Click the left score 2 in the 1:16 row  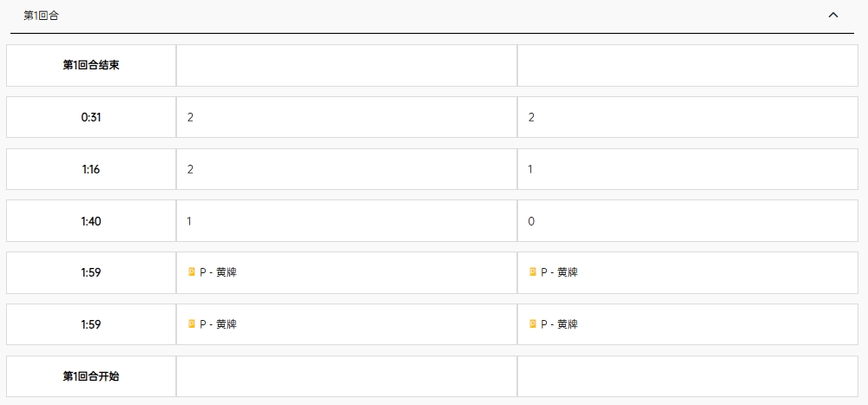(190, 169)
